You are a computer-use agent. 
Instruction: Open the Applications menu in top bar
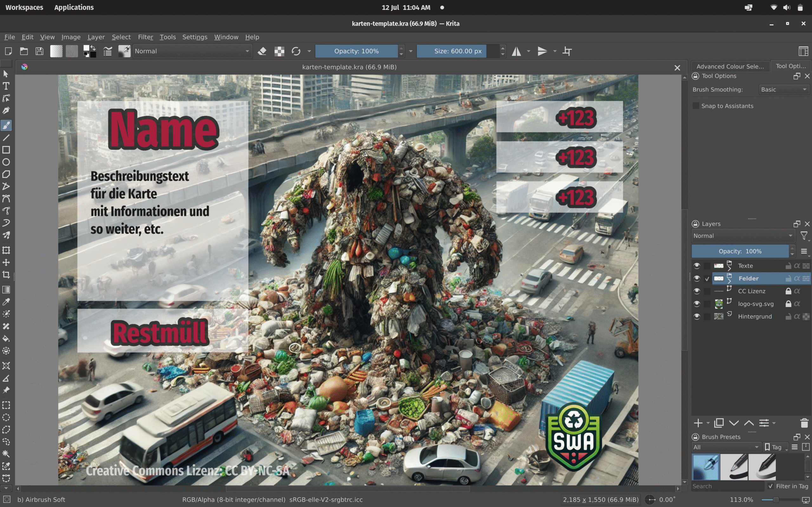pos(74,7)
